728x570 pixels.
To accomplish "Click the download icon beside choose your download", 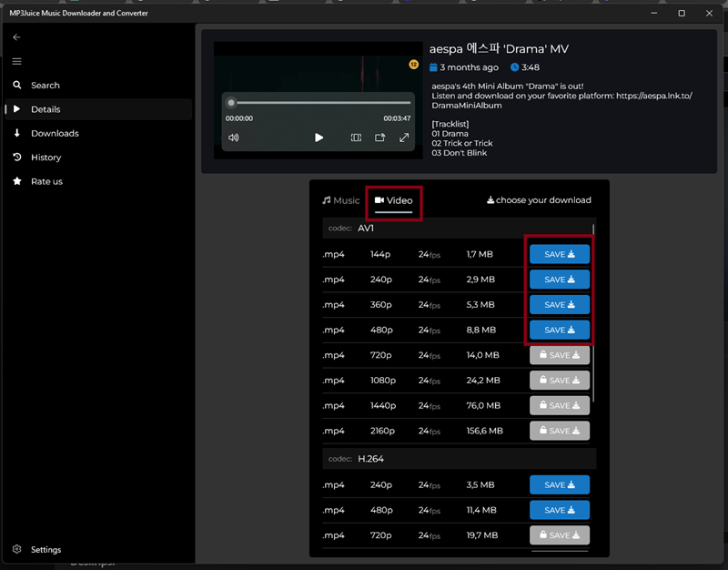I will click(490, 200).
